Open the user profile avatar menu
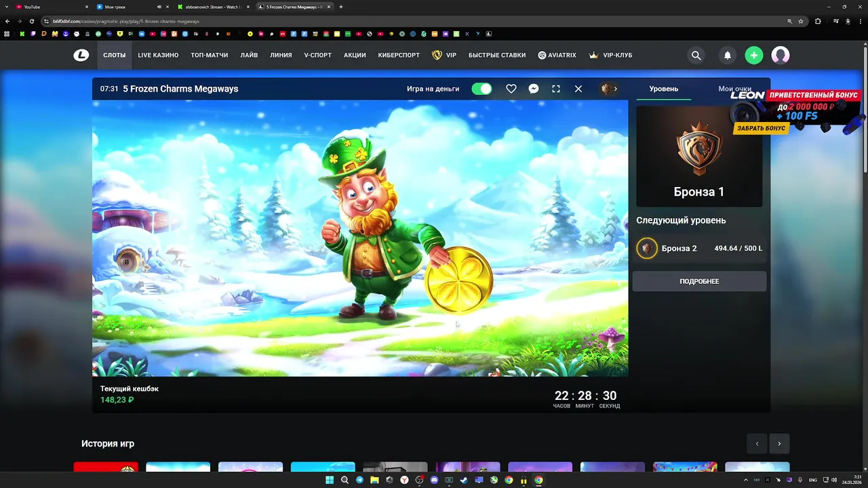 781,56
